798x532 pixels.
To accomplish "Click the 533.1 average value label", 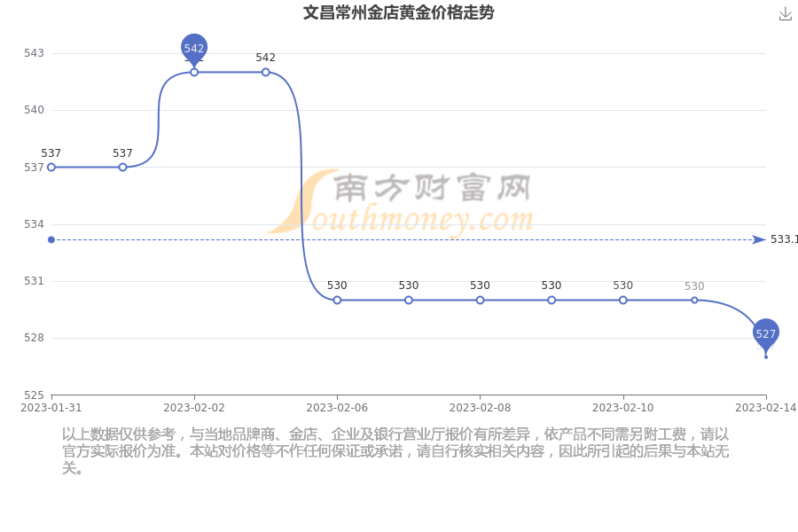I will pos(784,239).
